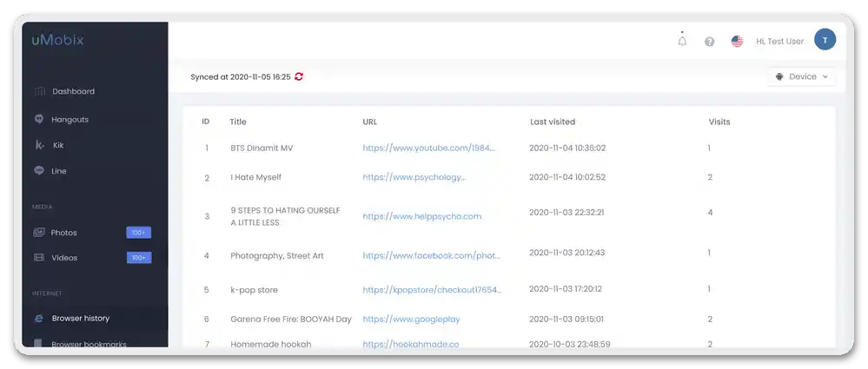Viewport: 868px width, 369px height.
Task: Open Line messages section
Action: 59,171
